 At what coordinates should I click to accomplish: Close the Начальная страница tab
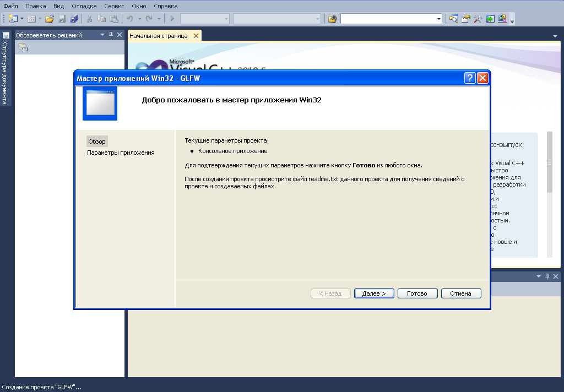click(196, 36)
